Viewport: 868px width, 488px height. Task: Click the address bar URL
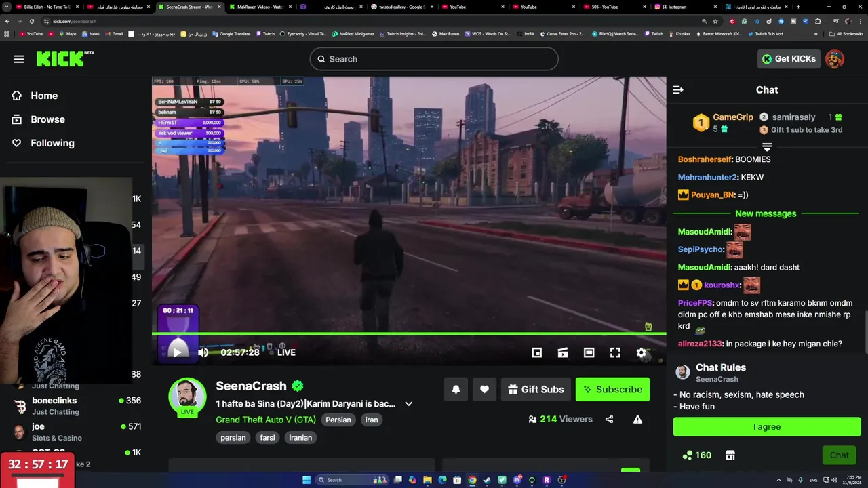click(x=75, y=21)
